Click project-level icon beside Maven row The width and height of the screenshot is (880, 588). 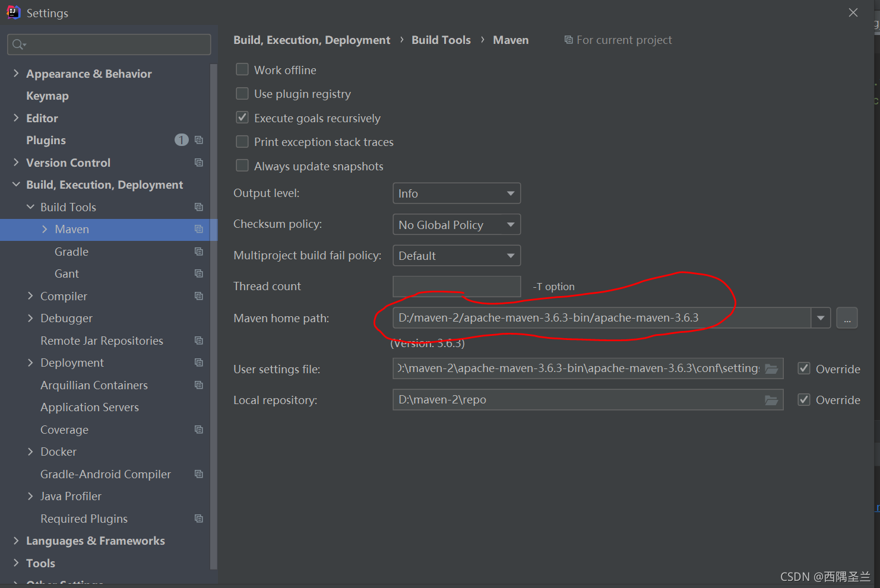199,229
